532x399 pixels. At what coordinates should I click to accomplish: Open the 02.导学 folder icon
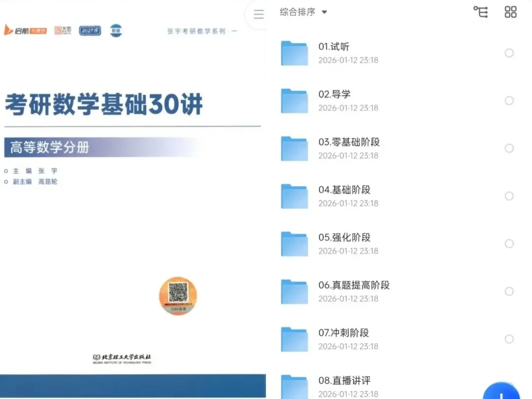[x=294, y=101]
